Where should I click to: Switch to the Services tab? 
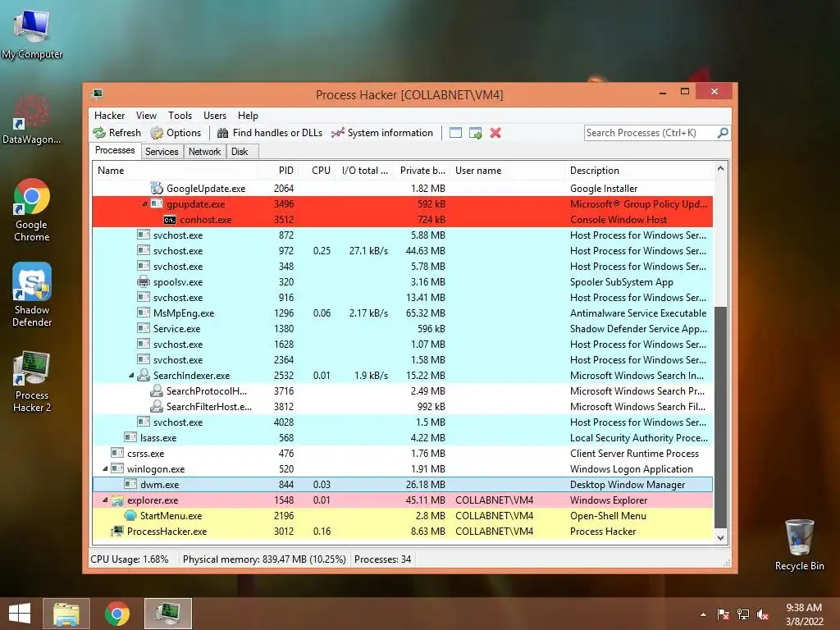162,152
